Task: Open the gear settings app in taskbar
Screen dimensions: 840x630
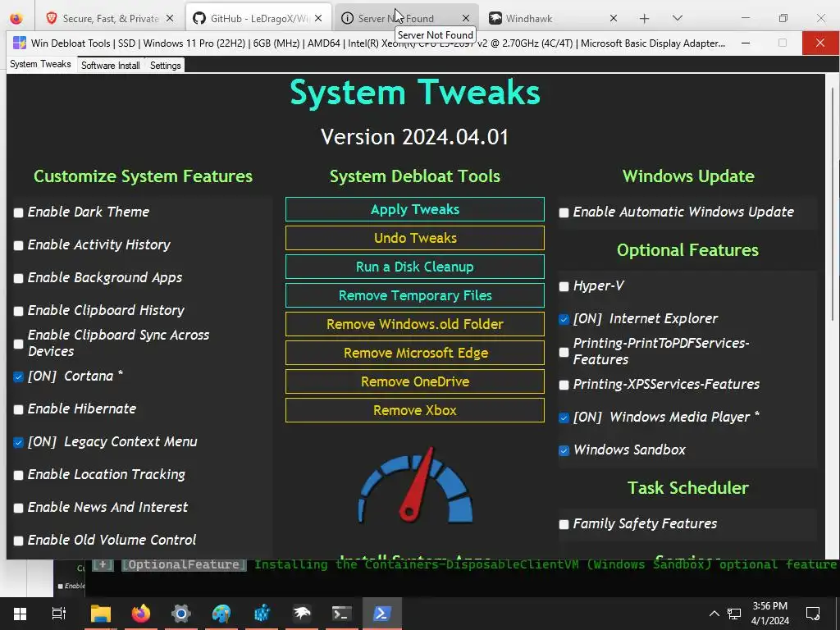Action: coord(181,614)
